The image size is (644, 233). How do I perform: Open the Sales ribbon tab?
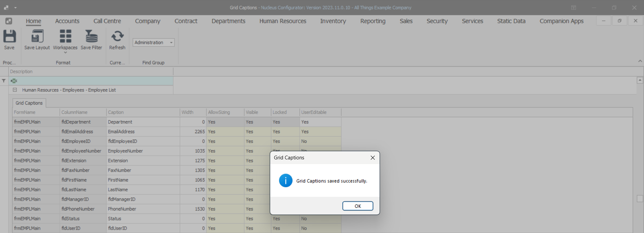tap(406, 21)
